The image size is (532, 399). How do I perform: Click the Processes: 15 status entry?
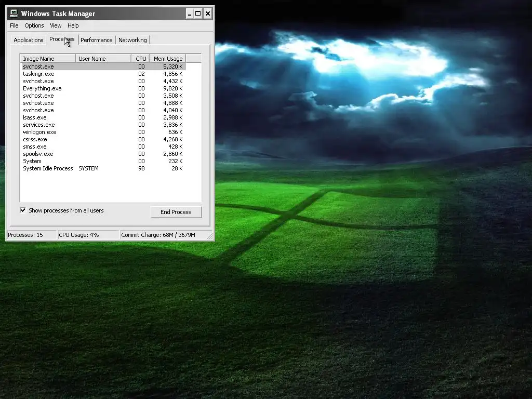point(32,235)
